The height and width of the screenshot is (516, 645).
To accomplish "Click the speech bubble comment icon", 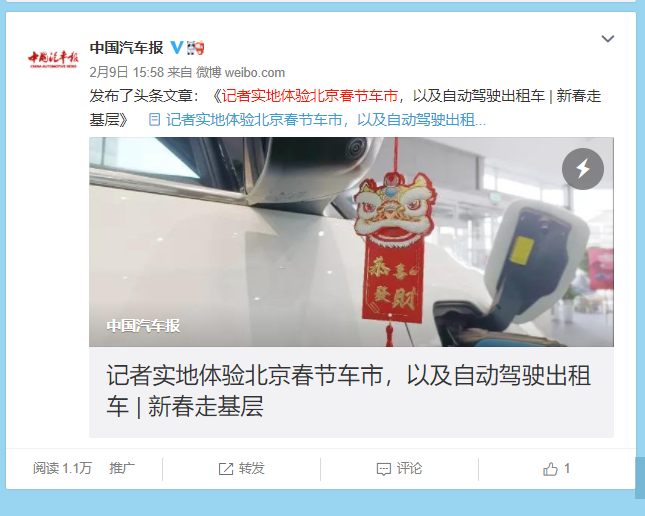I will click(x=383, y=469).
